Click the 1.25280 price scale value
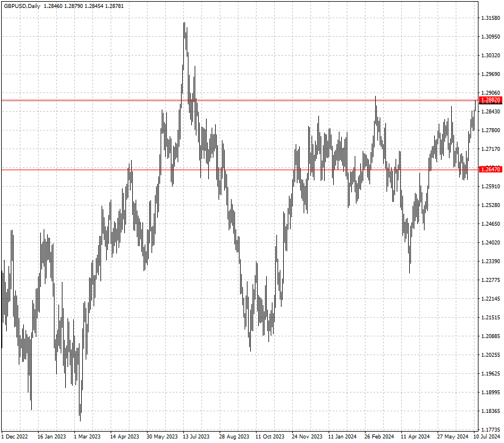Image resolution: width=504 pixels, height=443 pixels. 490,205
